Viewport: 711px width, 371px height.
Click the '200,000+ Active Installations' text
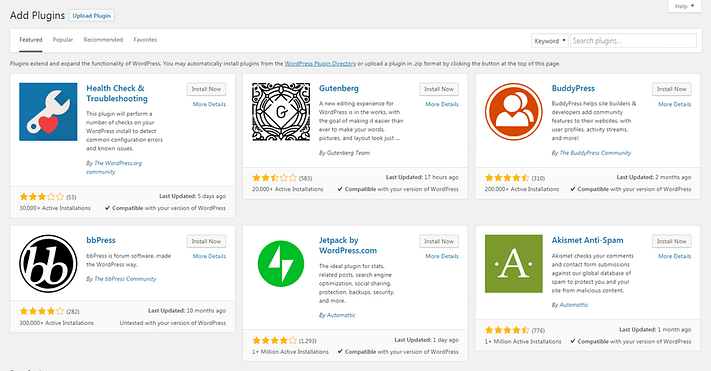(x=522, y=189)
